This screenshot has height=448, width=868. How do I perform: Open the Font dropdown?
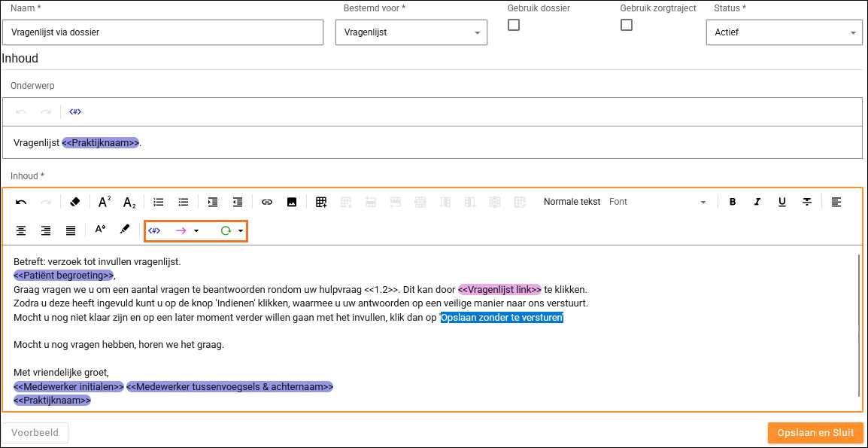point(657,202)
